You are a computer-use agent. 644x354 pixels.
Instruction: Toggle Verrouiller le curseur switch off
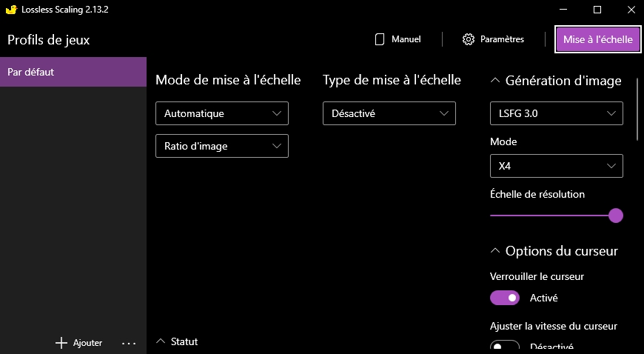point(505,298)
